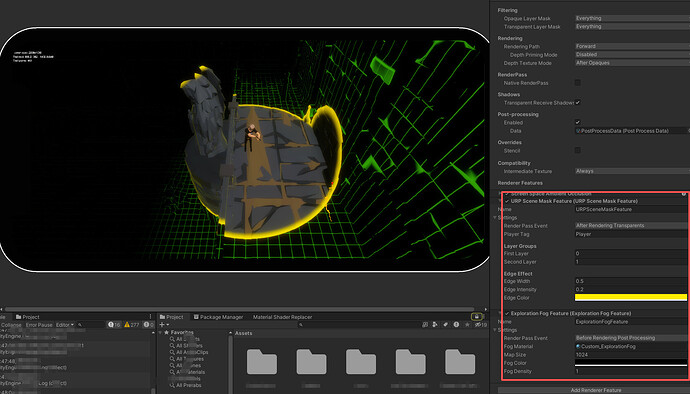The height and width of the screenshot is (394, 690).
Task: Click the PostProcessData object field
Action: pos(631,131)
